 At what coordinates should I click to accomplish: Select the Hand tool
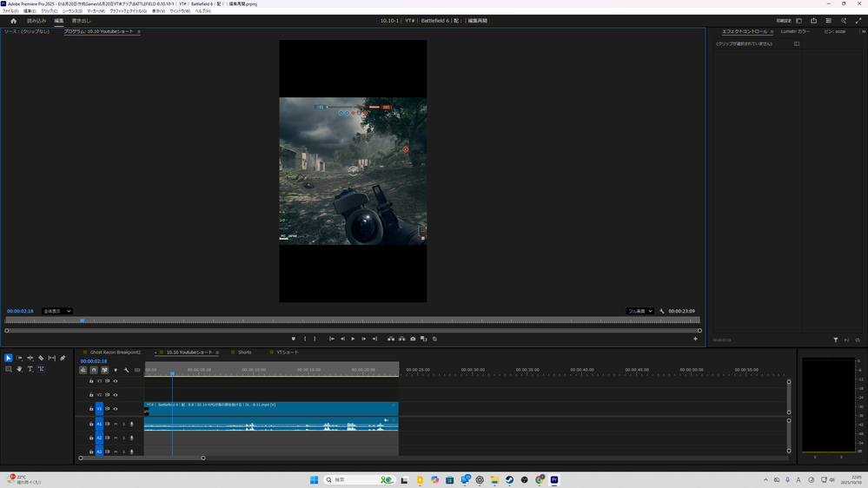19,369
